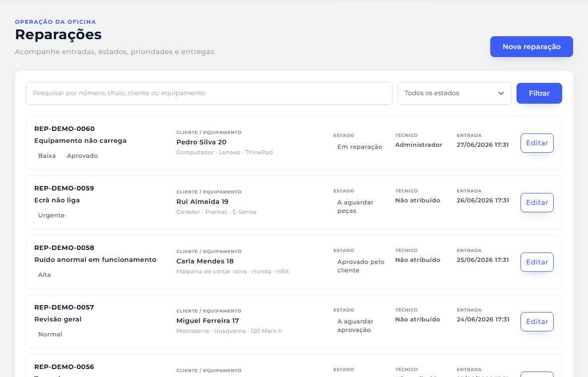
Task: Focus the repair search field
Action: (x=209, y=93)
